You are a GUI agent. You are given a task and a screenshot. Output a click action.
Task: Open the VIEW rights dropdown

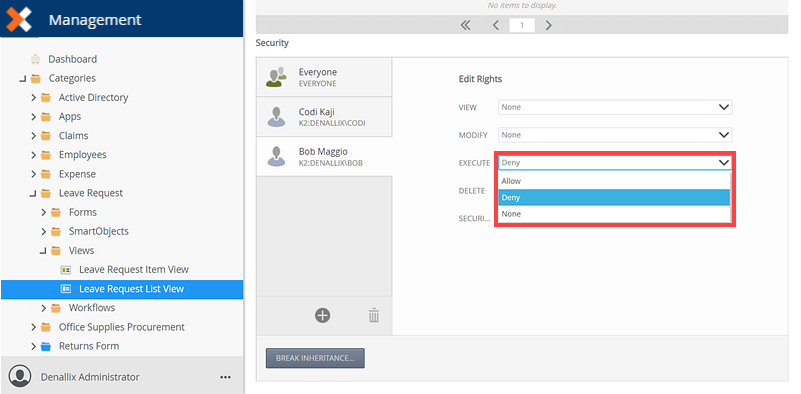click(x=615, y=107)
